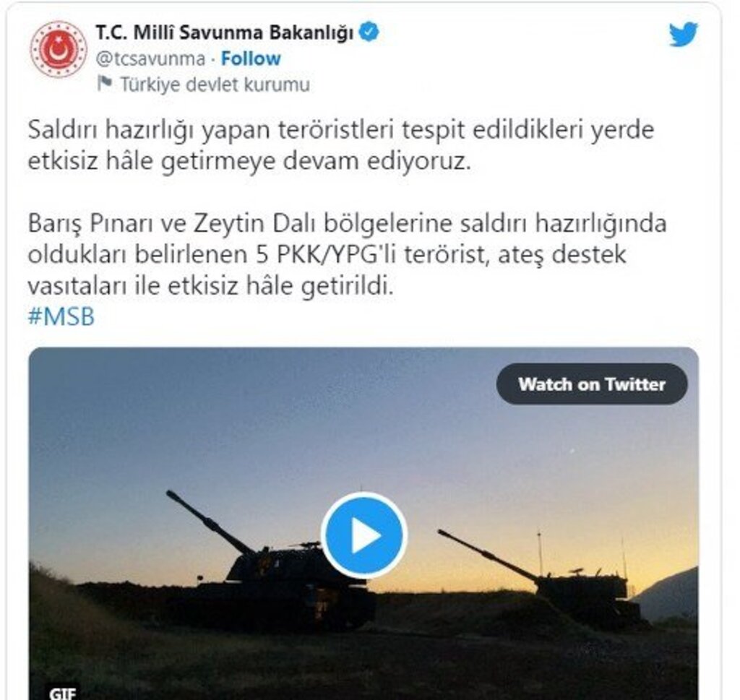The image size is (740, 700).
Task: Open the Twitter bird logo
Action: (684, 34)
